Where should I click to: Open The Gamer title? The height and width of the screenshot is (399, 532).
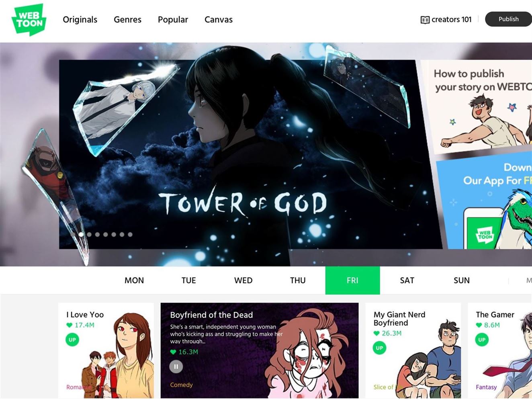pos(495,315)
